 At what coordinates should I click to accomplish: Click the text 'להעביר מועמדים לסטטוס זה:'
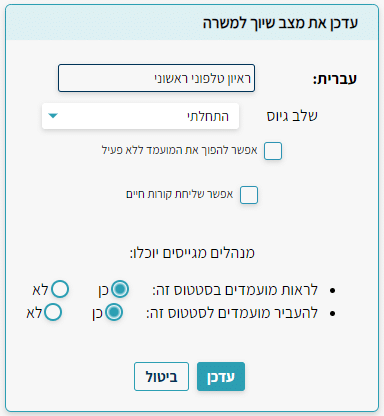232,313
